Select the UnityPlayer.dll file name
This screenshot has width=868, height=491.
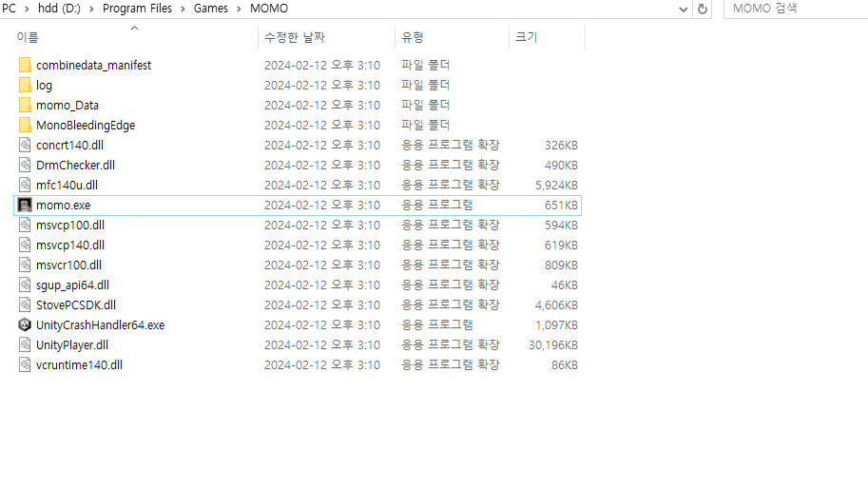pos(72,344)
